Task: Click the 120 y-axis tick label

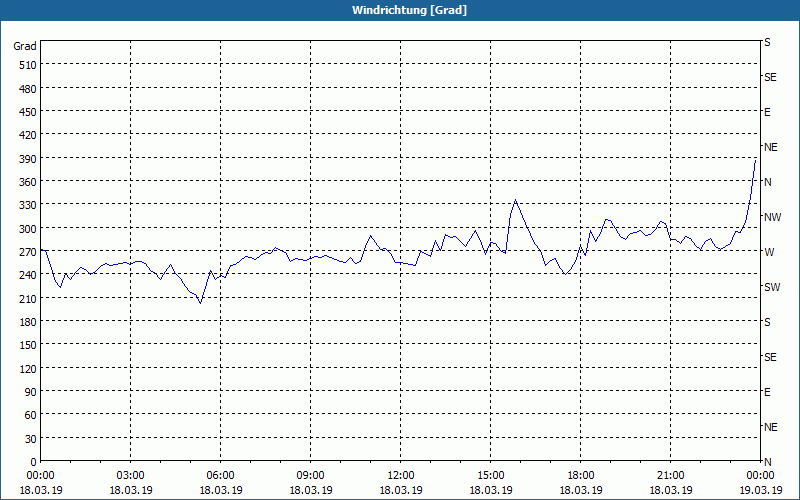Action: point(29,368)
